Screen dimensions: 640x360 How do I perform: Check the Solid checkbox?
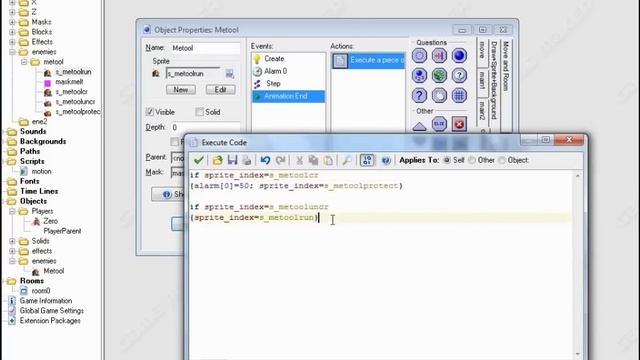pos(199,111)
